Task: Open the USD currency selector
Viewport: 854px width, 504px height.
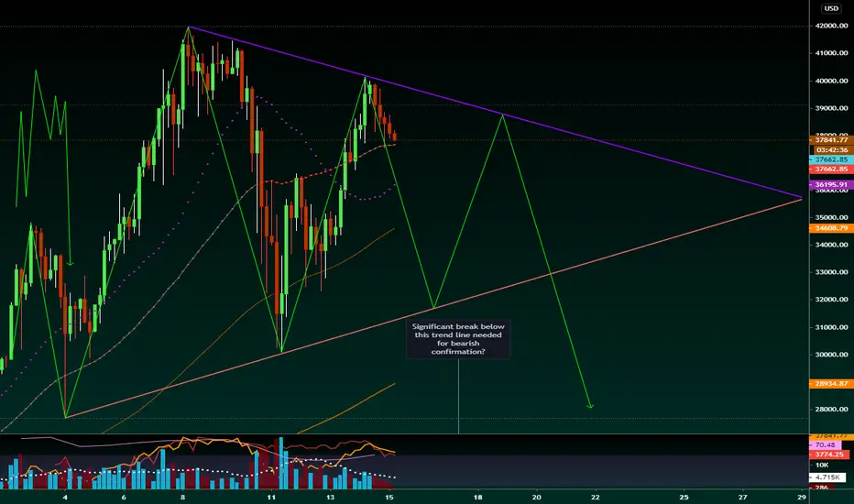Action: 831,8
